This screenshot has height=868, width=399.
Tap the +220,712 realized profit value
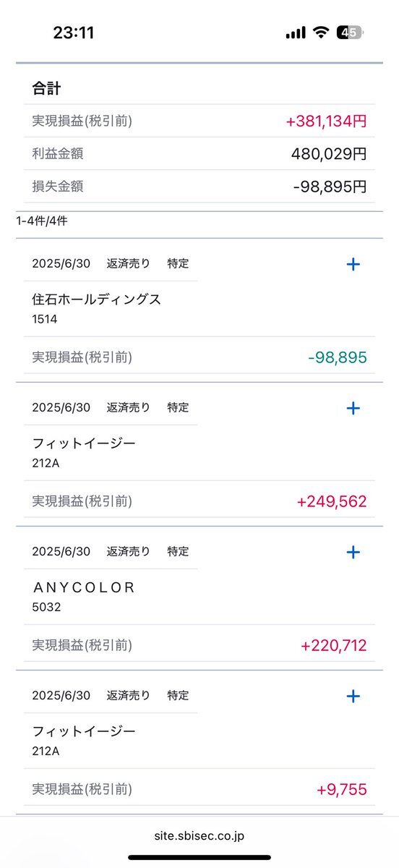tap(333, 645)
